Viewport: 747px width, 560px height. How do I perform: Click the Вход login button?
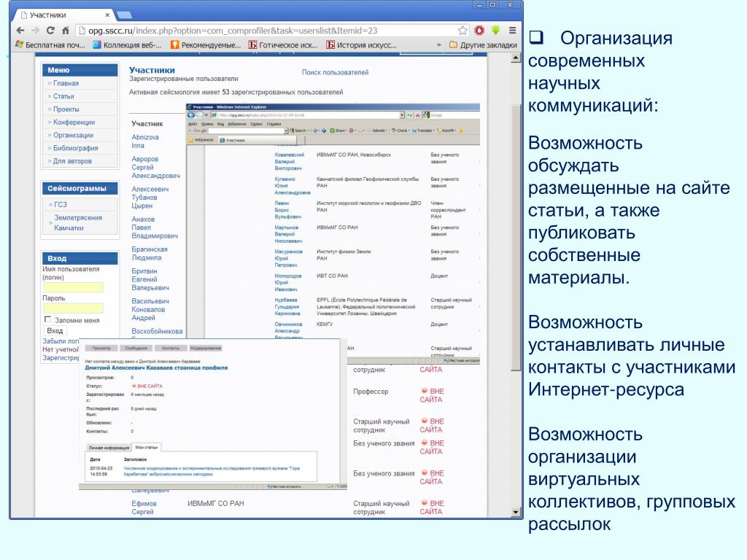[55, 330]
